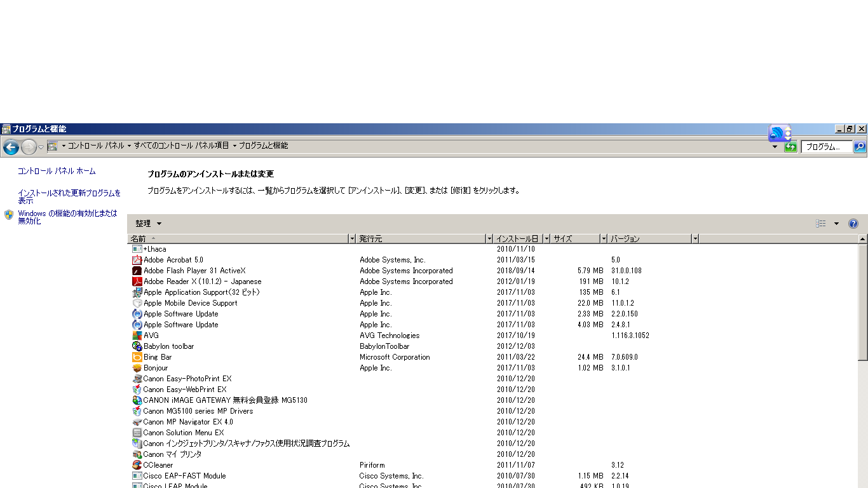Open the 整理 dropdown menu
This screenshot has width=868, height=488.
pos(149,224)
